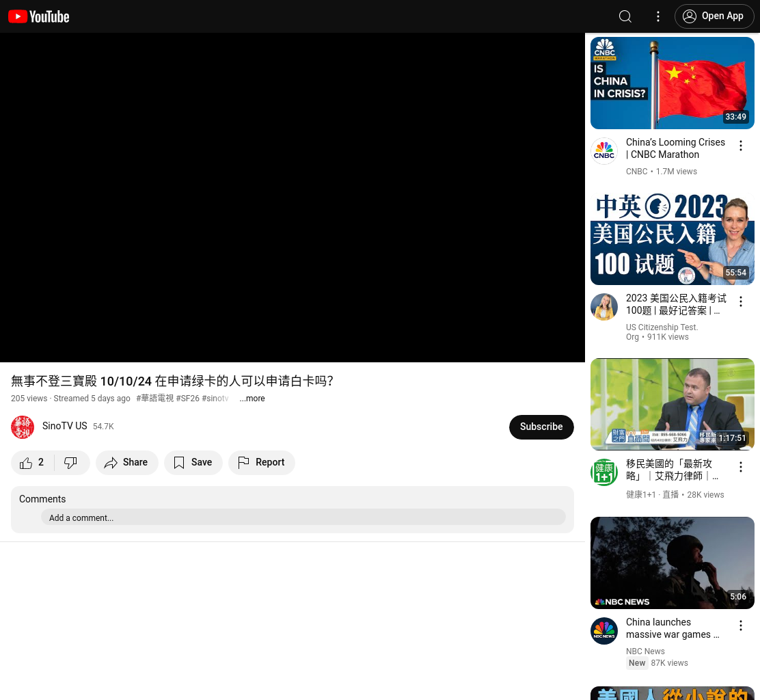Screen dimensions: 760x700
Task: Subscribe to SinoTV US
Action: pos(541,427)
